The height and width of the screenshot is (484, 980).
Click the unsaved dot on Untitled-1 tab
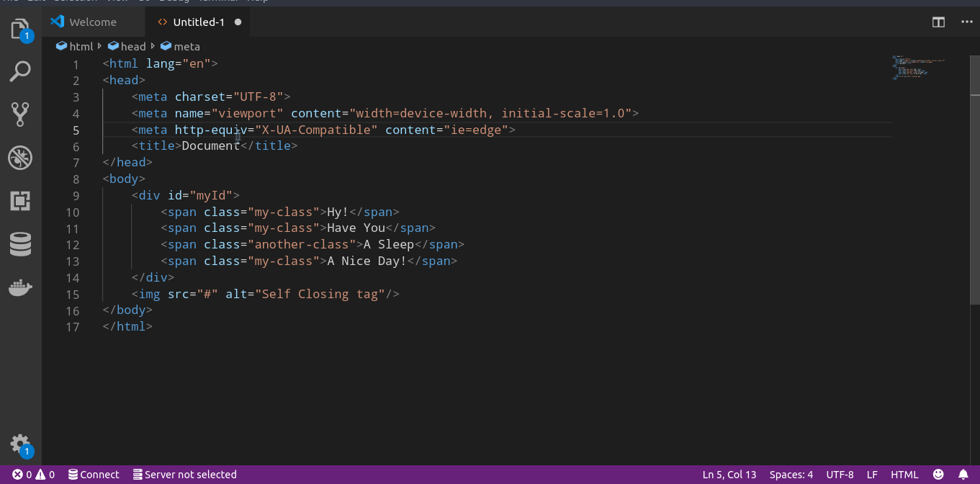238,22
